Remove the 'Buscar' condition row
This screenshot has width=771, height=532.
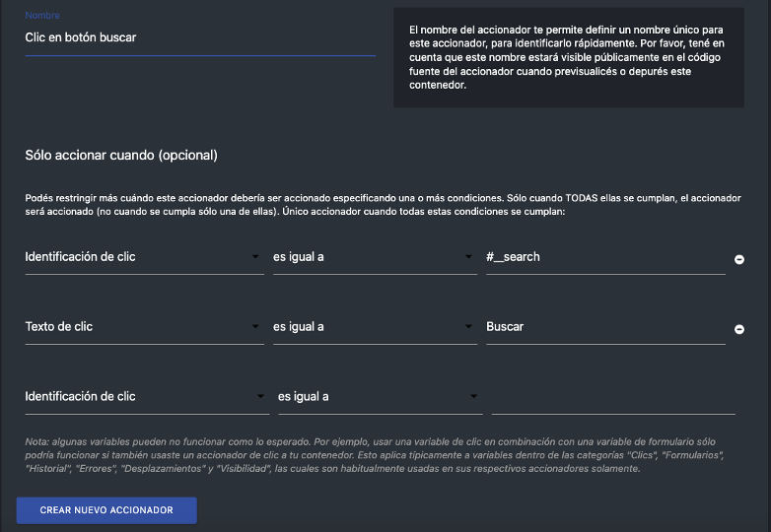click(739, 329)
